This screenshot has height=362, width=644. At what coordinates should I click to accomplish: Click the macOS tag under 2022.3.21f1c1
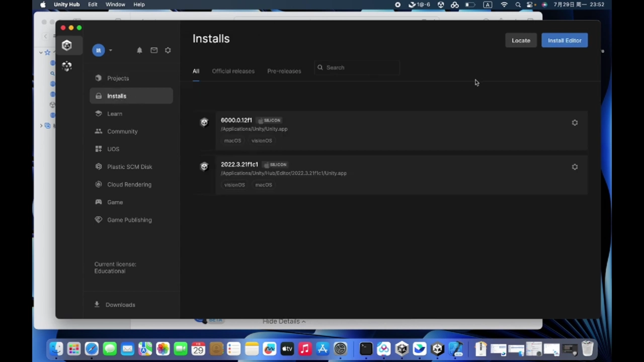(x=263, y=185)
